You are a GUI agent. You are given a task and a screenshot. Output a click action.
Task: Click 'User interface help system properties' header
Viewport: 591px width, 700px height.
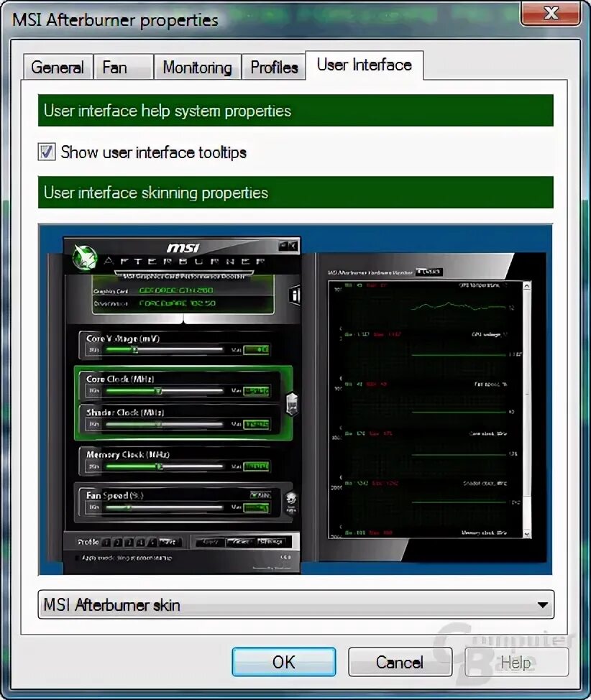[x=295, y=110]
